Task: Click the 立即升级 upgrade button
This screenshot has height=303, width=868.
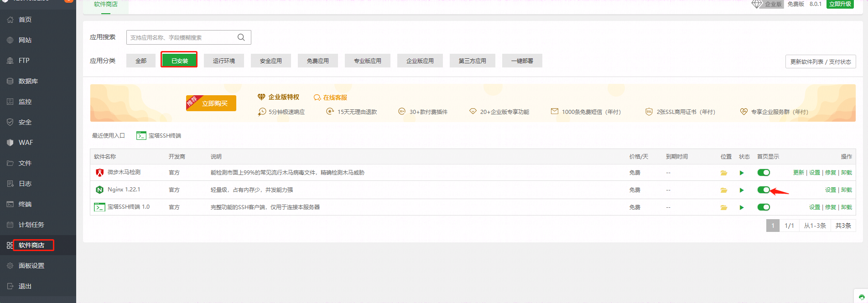Action: click(x=840, y=4)
